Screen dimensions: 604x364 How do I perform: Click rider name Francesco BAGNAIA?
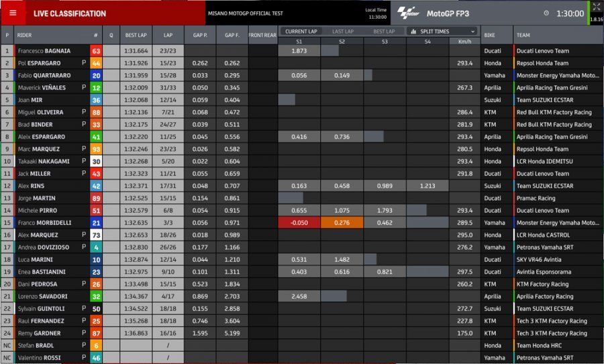tap(44, 51)
